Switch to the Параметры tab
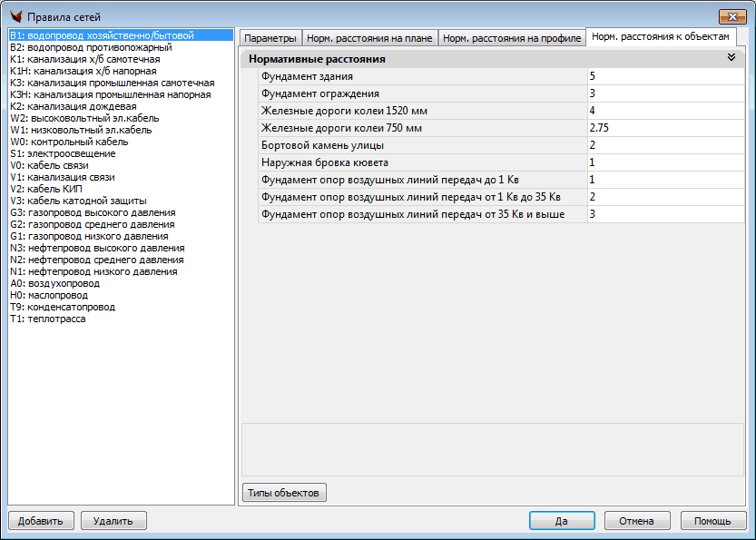 click(x=270, y=38)
